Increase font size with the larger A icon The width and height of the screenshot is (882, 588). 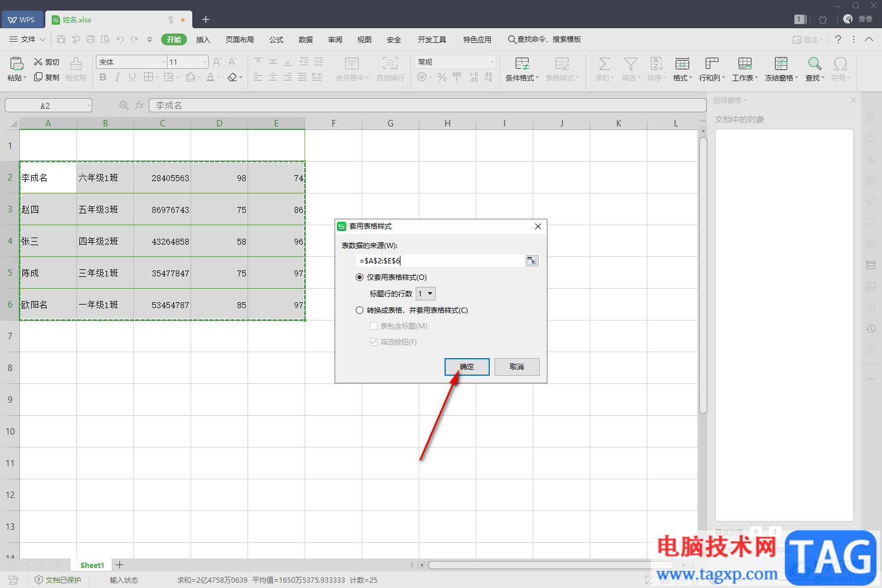(217, 62)
